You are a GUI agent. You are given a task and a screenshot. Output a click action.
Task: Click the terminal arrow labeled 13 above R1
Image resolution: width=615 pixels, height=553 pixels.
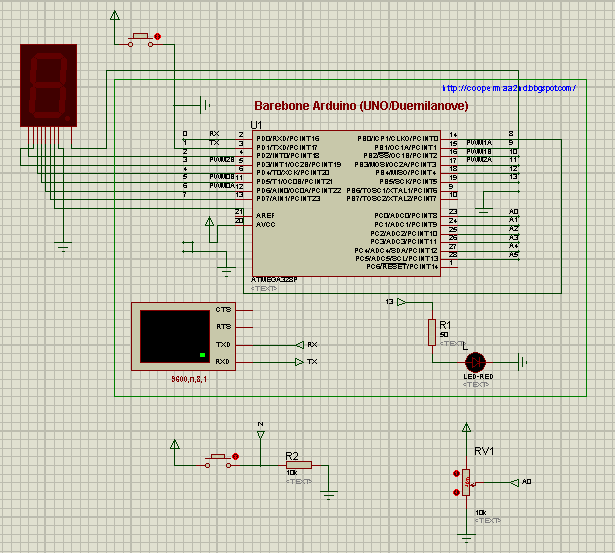(401, 302)
